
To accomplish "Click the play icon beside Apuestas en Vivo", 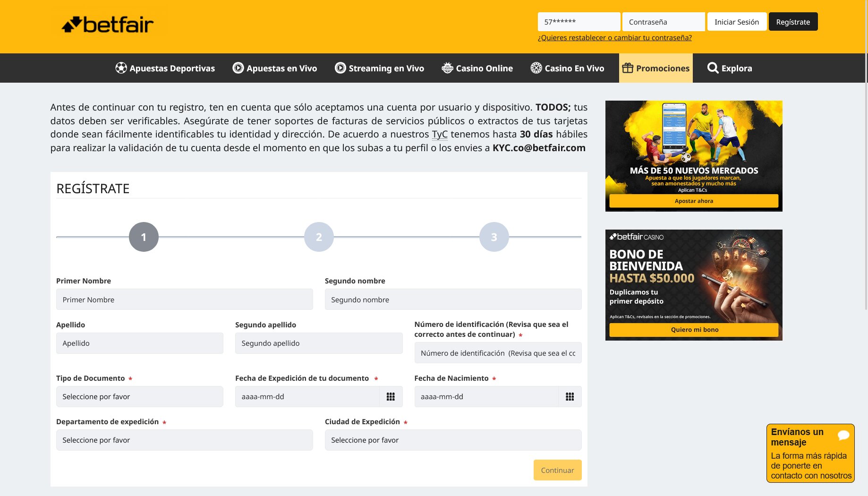I will coord(238,68).
